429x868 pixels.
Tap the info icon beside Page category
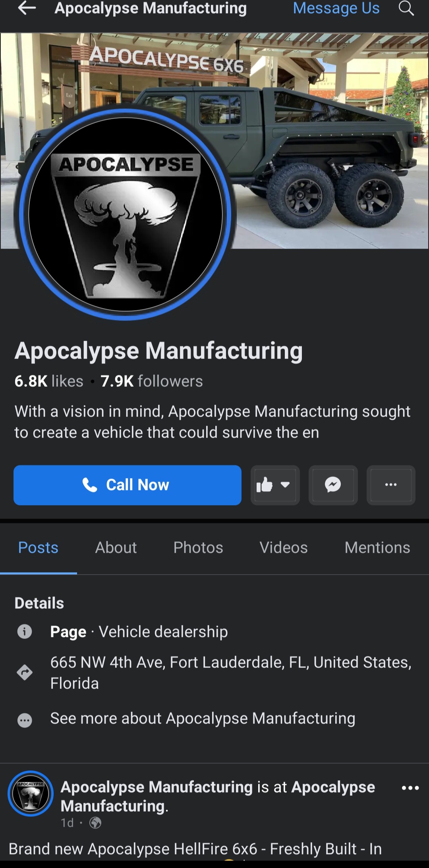pyautogui.click(x=25, y=631)
